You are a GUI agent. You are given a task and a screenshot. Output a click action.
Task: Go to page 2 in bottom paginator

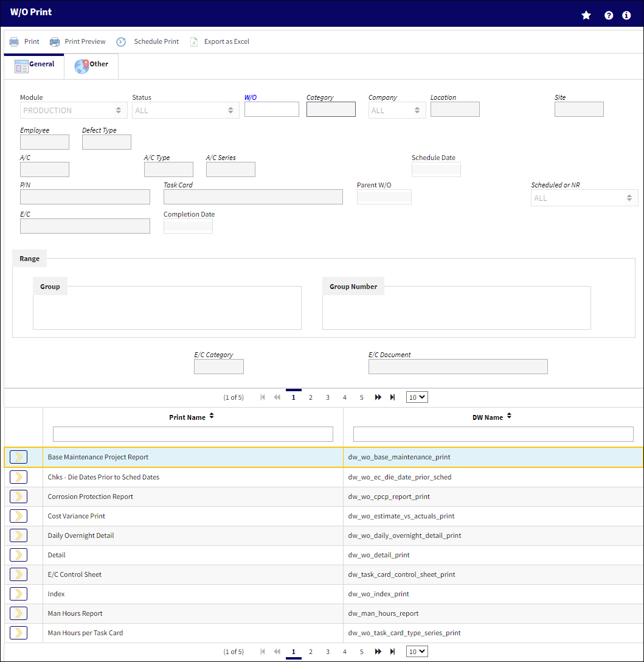tap(311, 652)
